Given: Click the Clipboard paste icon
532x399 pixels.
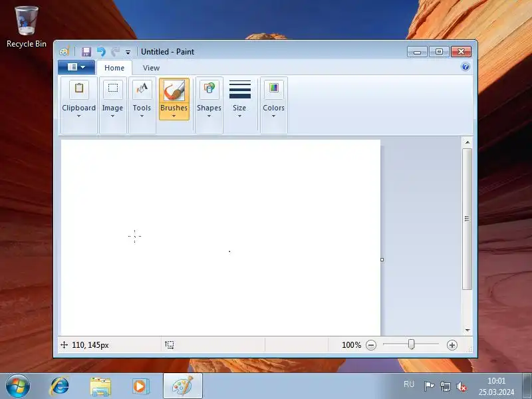Looking at the screenshot, I should coord(79,88).
